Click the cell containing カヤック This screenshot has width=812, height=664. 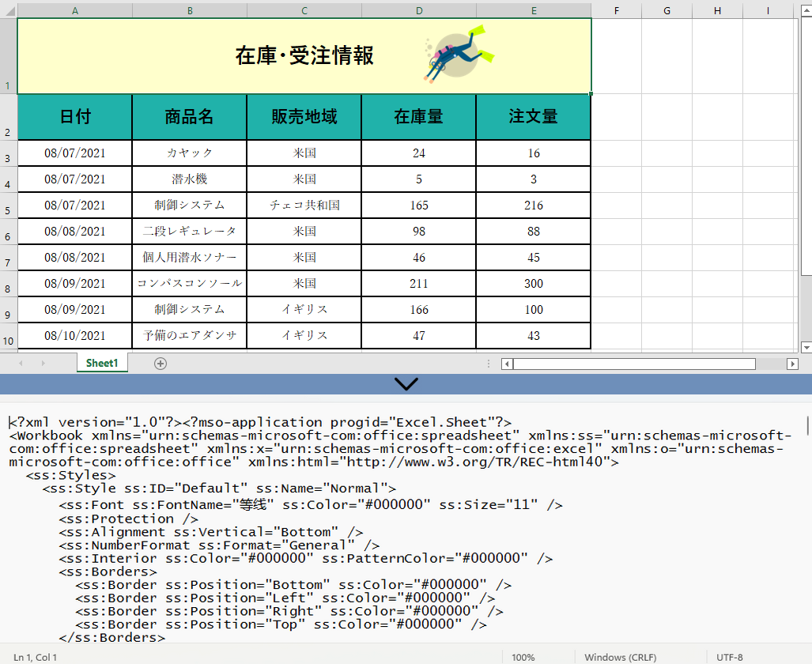pos(190,153)
